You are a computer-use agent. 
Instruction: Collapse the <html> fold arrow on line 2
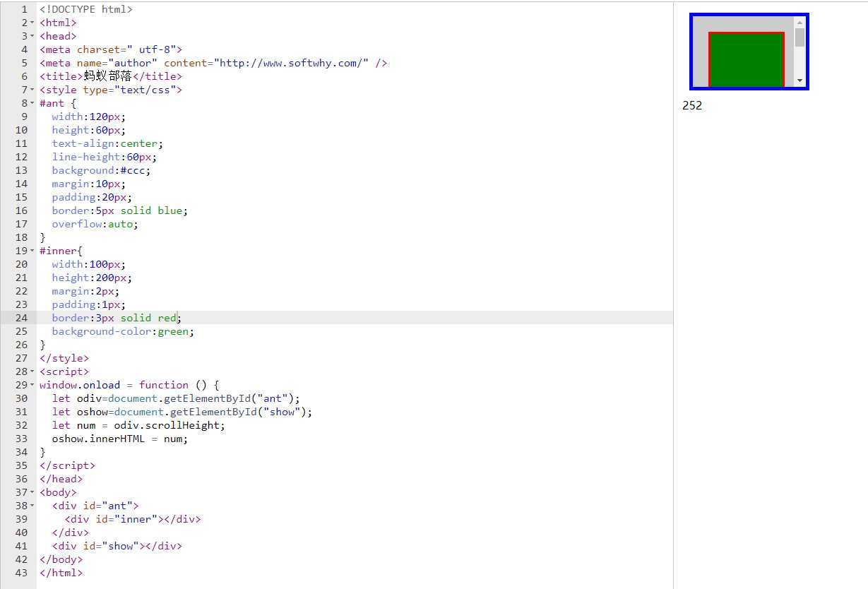tap(32, 23)
